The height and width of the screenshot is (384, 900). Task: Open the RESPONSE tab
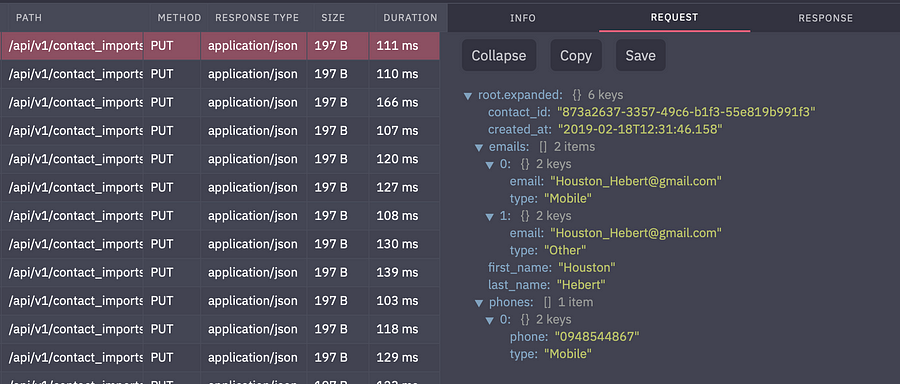(825, 18)
